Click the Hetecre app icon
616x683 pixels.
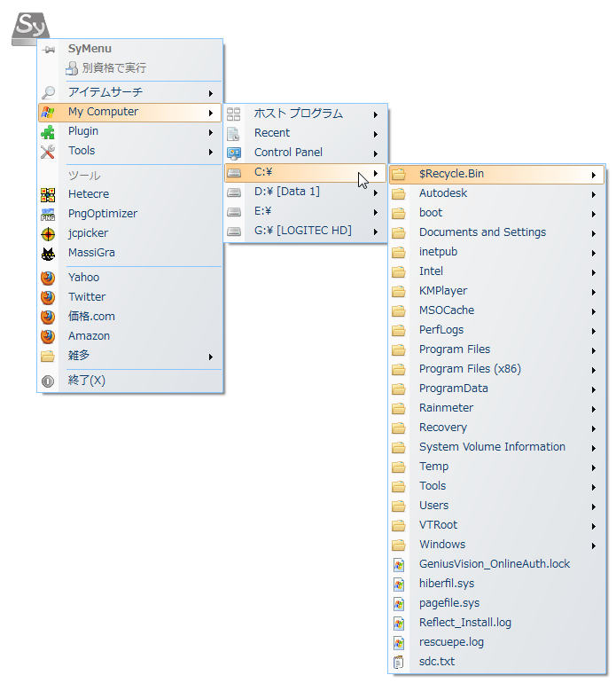[48, 195]
